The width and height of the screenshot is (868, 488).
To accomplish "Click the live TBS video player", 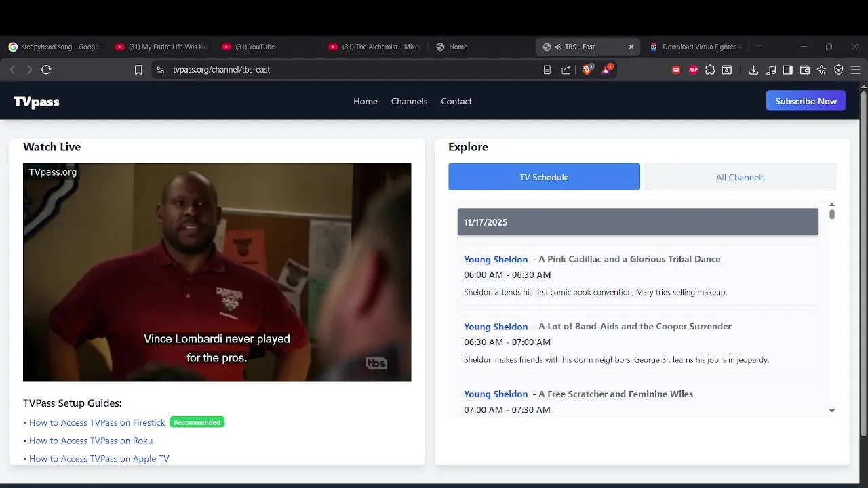I will pos(217,272).
